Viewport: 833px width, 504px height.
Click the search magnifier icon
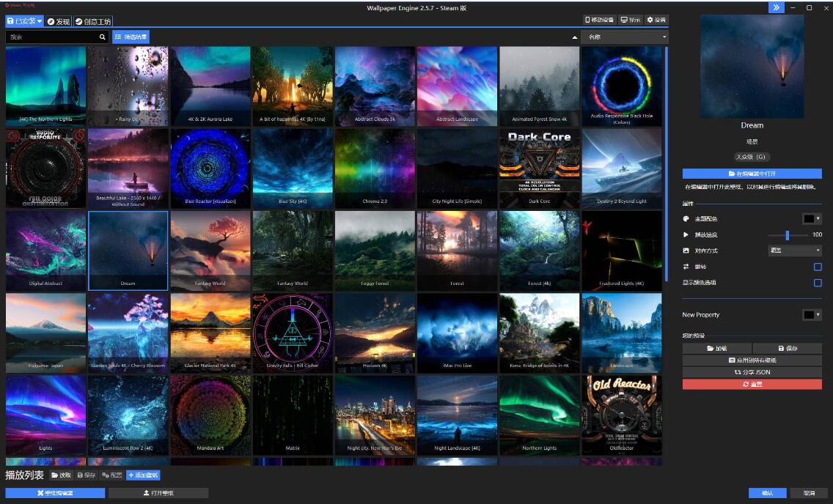coord(103,37)
